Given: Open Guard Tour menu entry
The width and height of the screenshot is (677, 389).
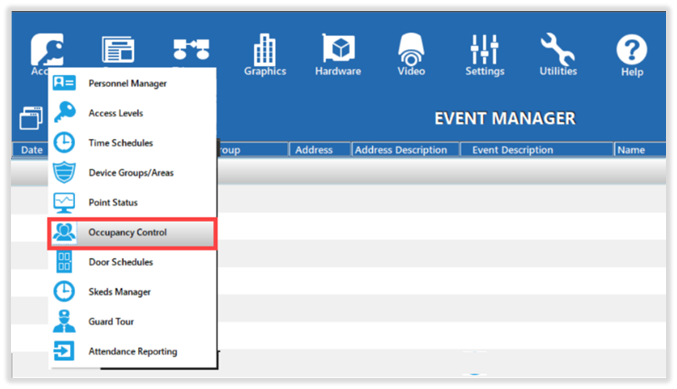Looking at the screenshot, I should point(111,322).
